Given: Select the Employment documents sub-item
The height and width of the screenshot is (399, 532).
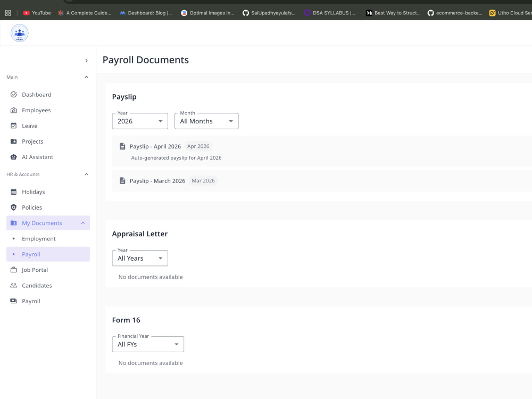Looking at the screenshot, I should pos(48,238).
